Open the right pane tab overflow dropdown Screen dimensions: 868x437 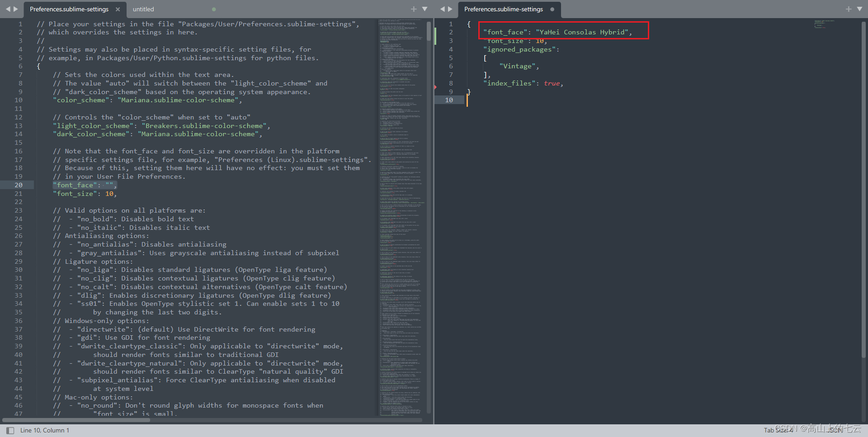(859, 9)
